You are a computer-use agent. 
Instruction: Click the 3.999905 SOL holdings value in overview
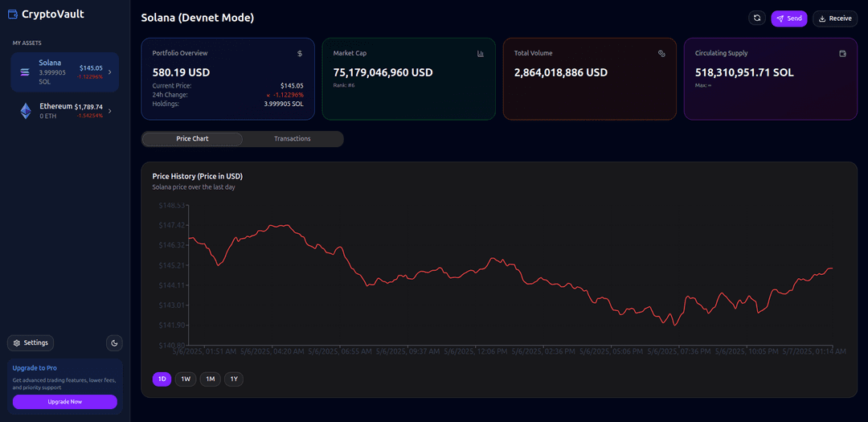[x=282, y=104]
